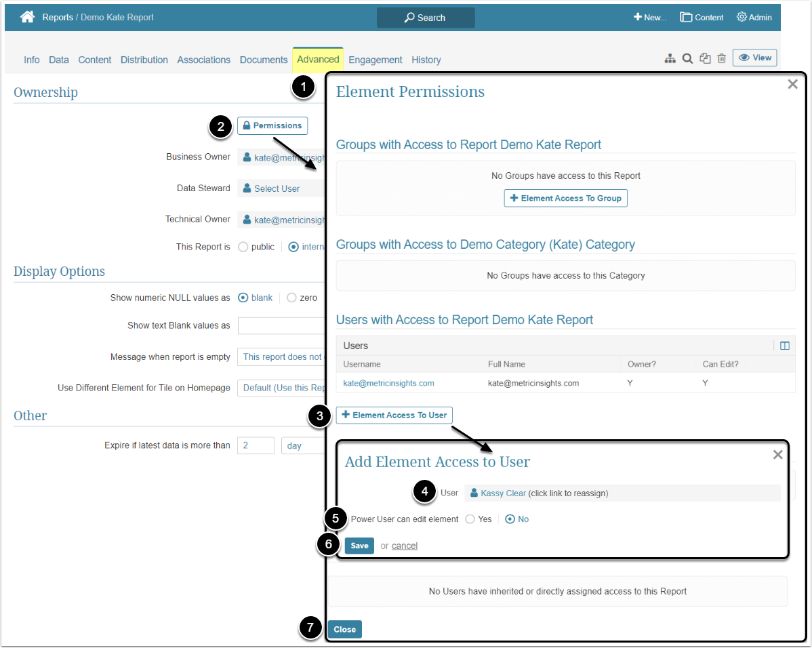Click the Username column header
Viewport: 812px width, 648px height.
(x=362, y=364)
